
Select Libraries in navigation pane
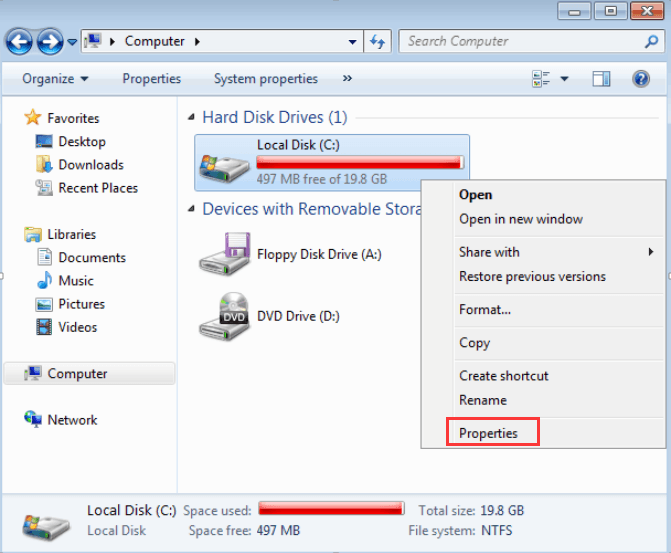point(71,235)
